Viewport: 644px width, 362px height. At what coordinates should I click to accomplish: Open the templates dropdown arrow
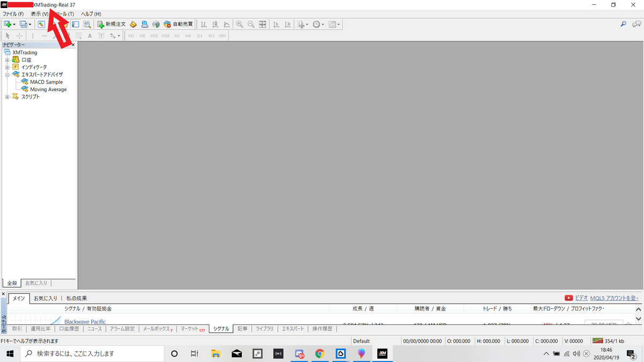339,25
